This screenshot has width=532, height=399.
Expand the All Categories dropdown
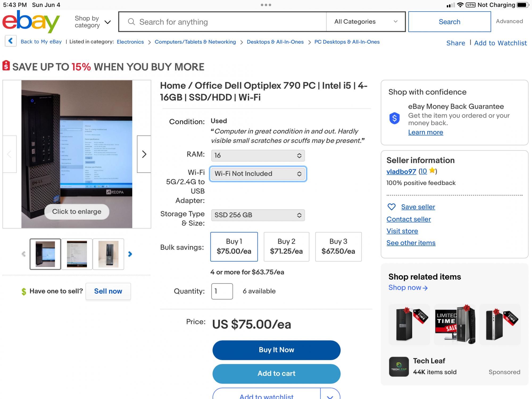(x=365, y=22)
